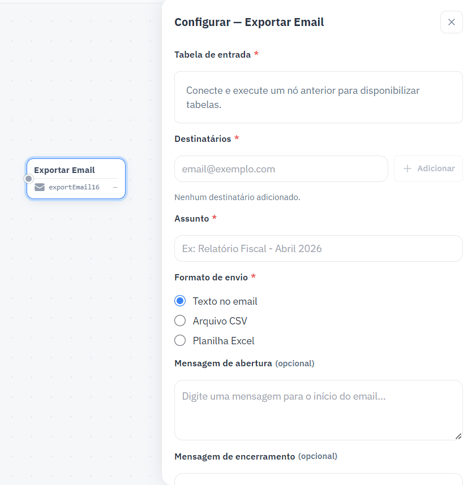Click the envelope icon on Exportar Email node

coord(39,187)
